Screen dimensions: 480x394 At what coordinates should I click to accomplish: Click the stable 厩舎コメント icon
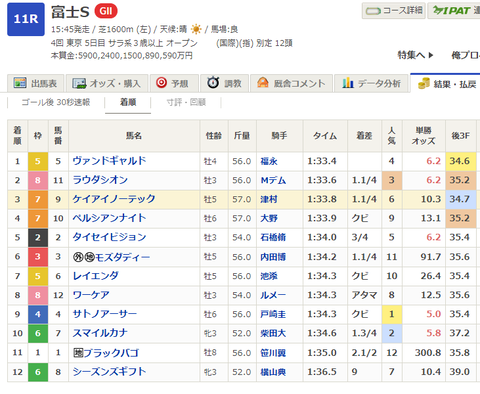(x=263, y=82)
